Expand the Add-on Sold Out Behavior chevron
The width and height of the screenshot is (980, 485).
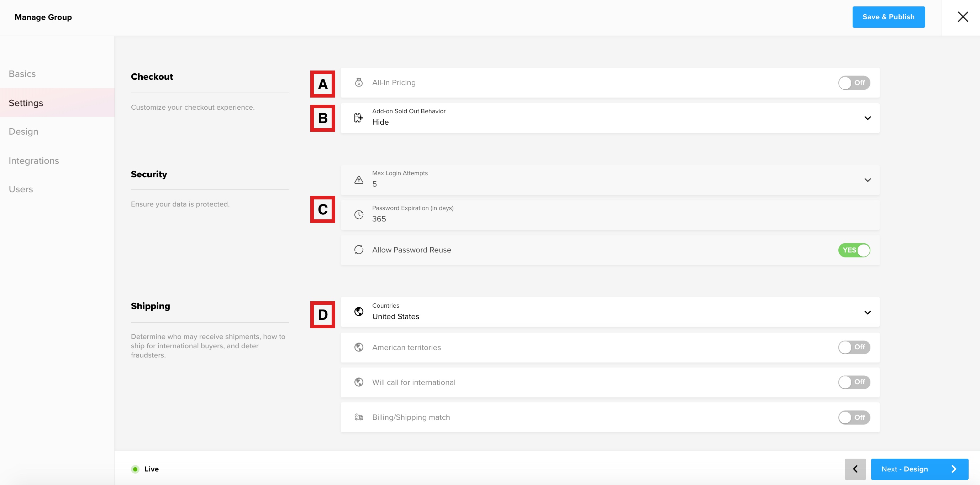[x=868, y=118]
